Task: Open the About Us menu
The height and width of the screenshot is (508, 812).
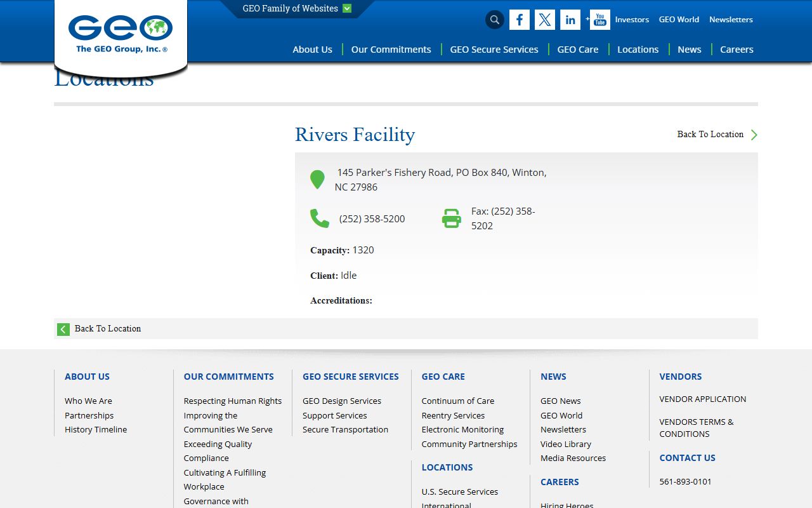Action: point(312,50)
